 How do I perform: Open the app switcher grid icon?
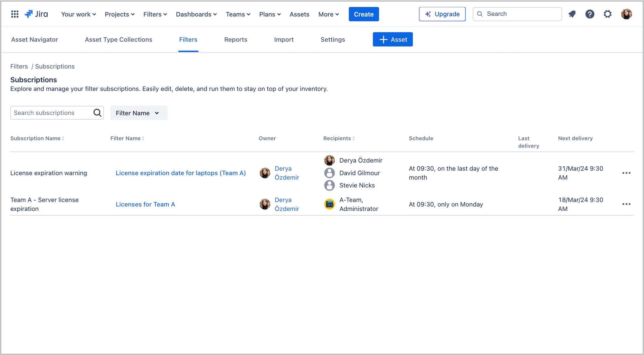pos(15,14)
